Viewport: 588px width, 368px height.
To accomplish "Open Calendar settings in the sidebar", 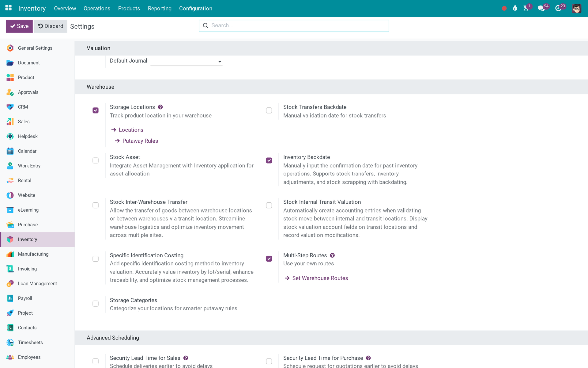I will [37, 151].
